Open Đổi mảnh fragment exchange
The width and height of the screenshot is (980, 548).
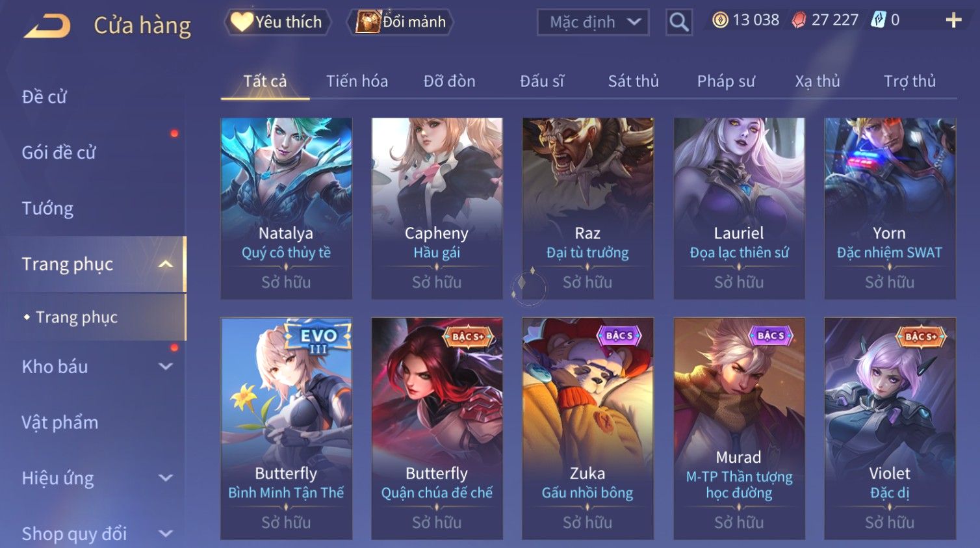(x=401, y=22)
